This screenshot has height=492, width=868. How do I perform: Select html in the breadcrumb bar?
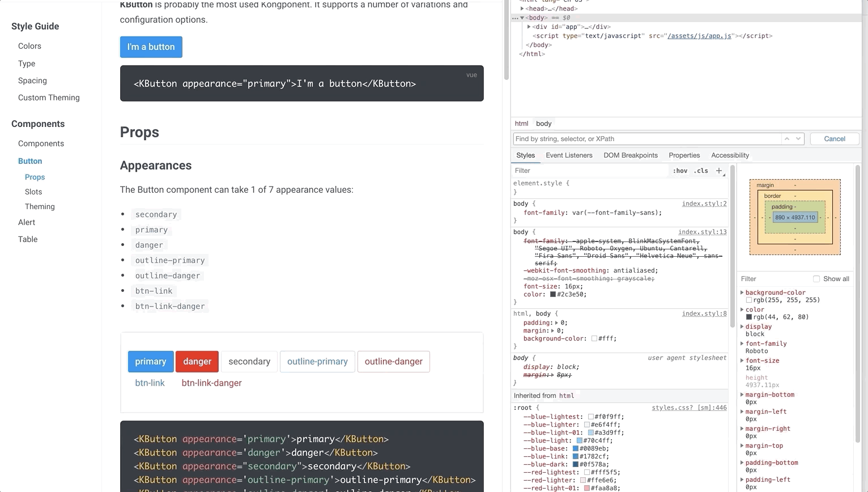(521, 124)
